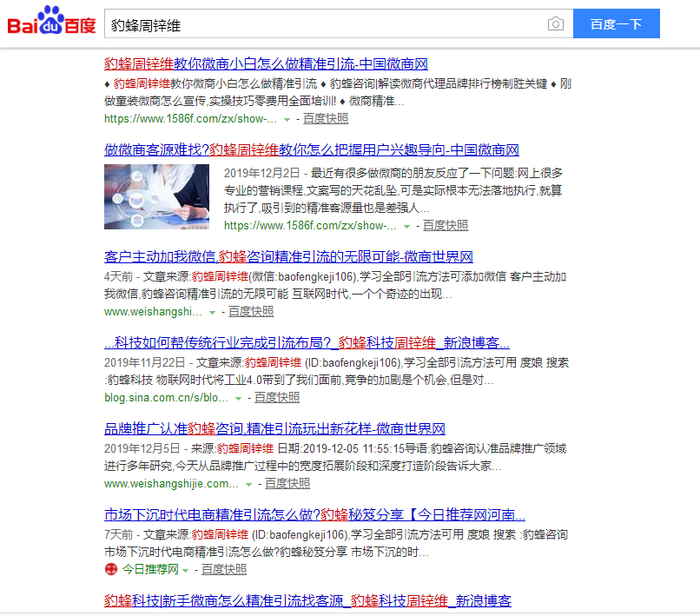Image resolution: width=700 pixels, height=616 pixels.
Task: Click snippet text 7天前
Action: coord(118,534)
